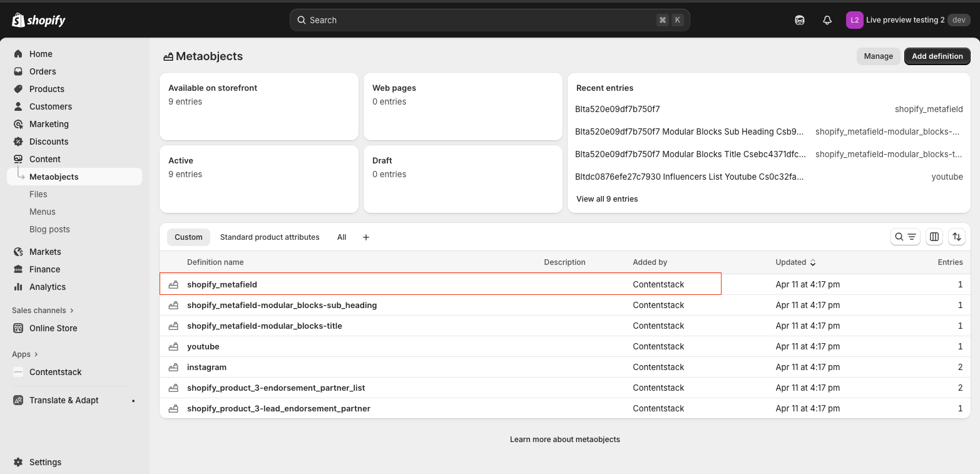Image resolution: width=980 pixels, height=474 pixels.
Task: Select the All tab
Action: coord(342,237)
